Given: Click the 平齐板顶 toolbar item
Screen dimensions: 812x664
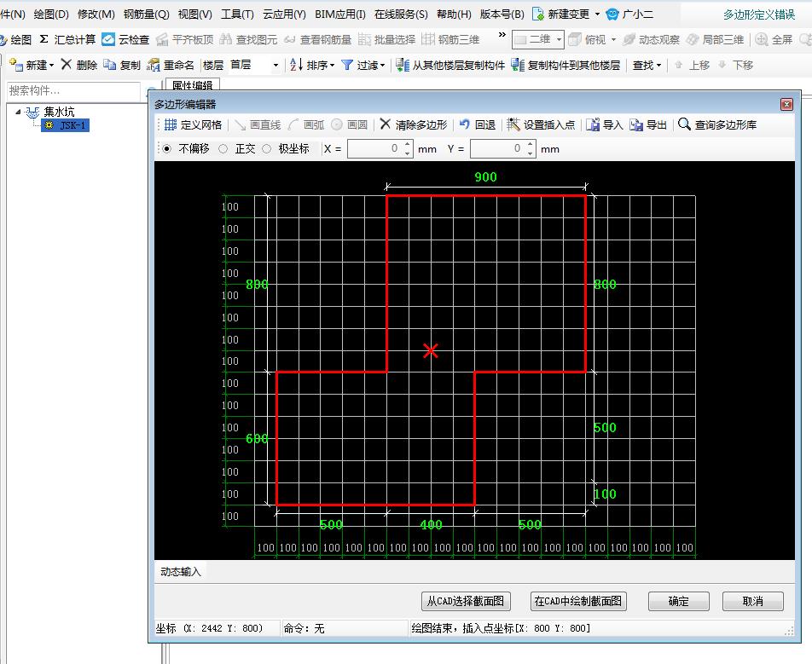Looking at the screenshot, I should coord(185,39).
